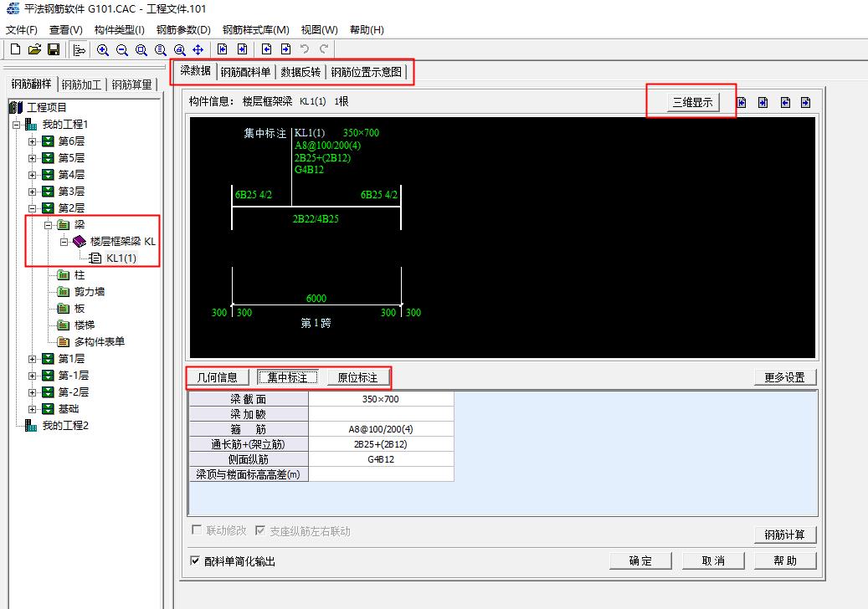
Task: Click the 三维显示 button
Action: tap(691, 102)
